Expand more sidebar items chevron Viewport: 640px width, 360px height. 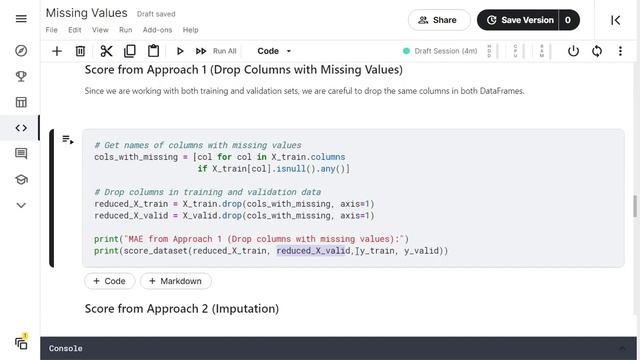tap(21, 205)
